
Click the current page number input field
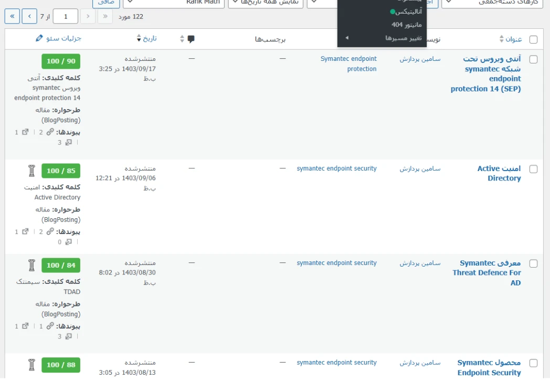(x=66, y=17)
